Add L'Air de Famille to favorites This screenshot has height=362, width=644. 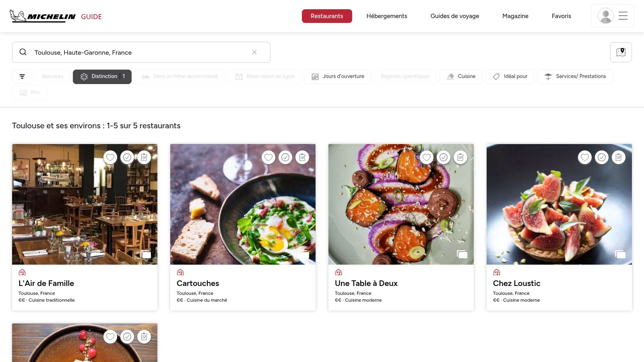tap(110, 157)
